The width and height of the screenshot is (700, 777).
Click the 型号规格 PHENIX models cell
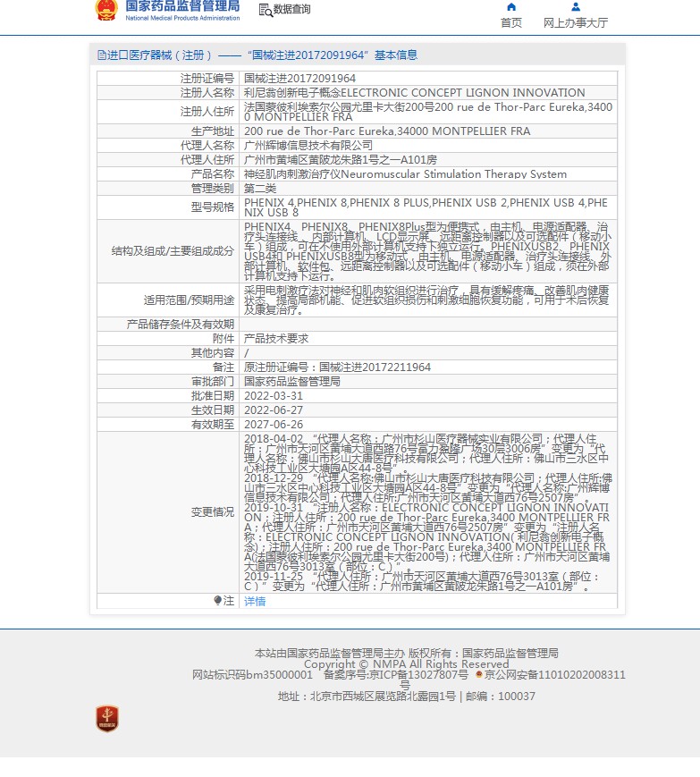(x=428, y=207)
